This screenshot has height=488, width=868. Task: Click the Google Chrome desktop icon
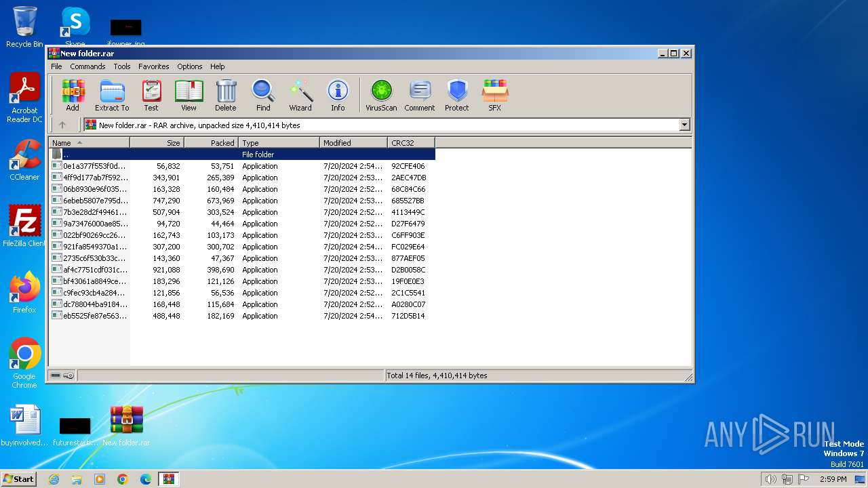pyautogui.click(x=24, y=363)
